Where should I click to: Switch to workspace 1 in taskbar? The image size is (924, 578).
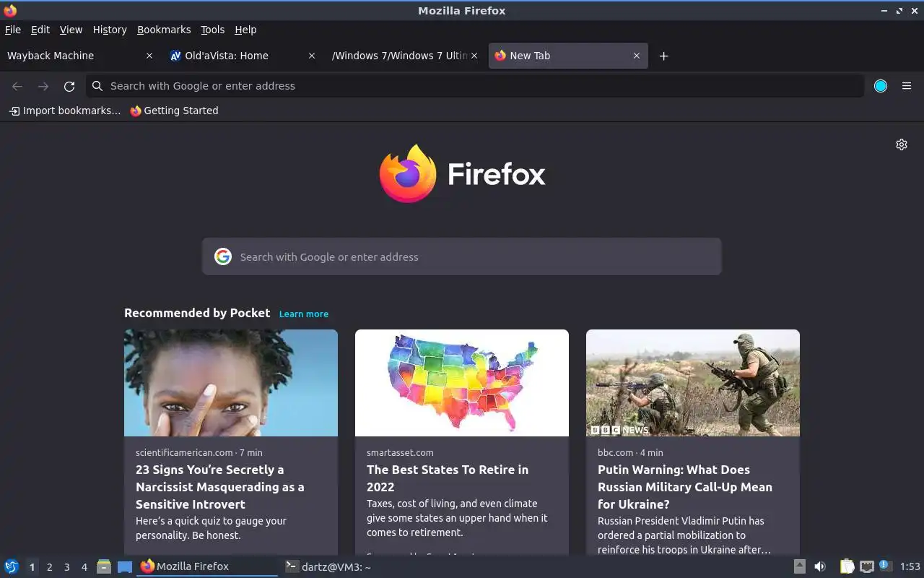[x=32, y=567]
